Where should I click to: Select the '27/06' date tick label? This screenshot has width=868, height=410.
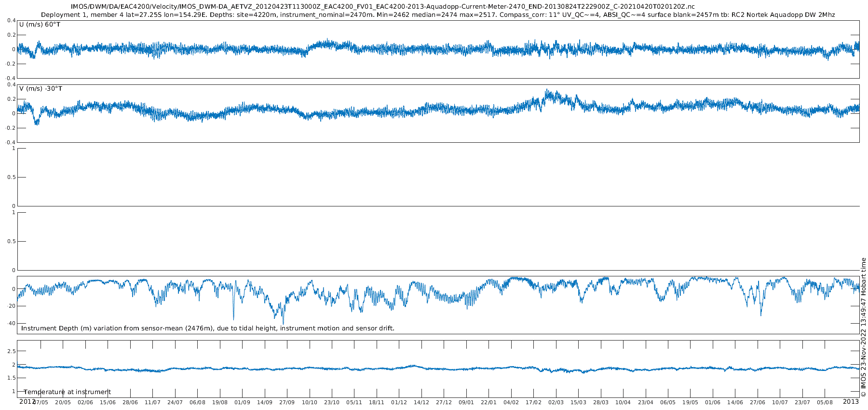758,402
